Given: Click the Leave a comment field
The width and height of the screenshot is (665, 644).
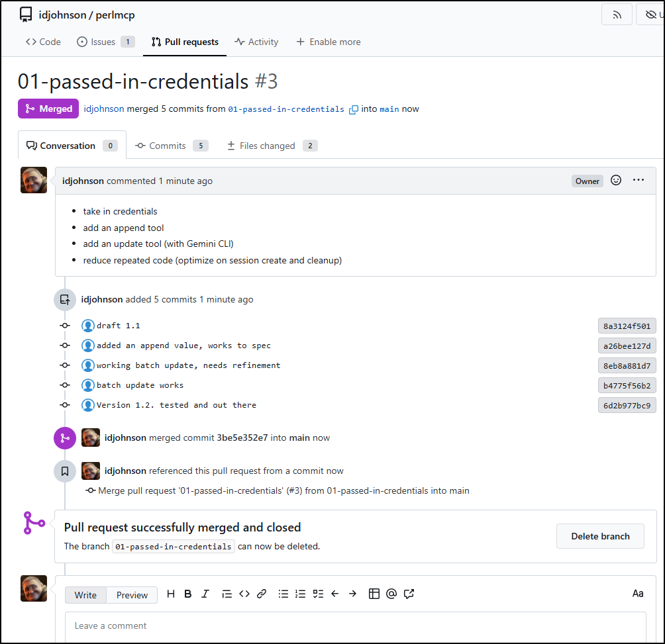Looking at the screenshot, I should click(x=355, y=625).
